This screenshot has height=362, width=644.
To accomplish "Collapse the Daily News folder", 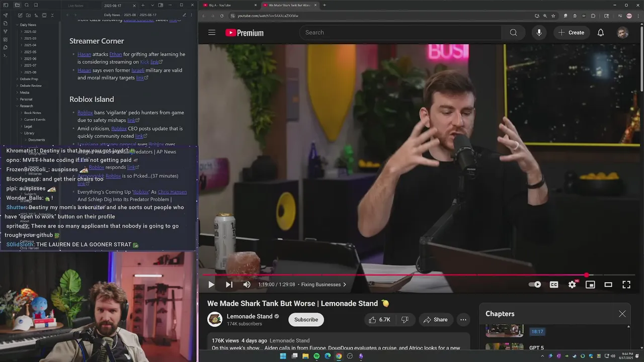I will pos(28,25).
